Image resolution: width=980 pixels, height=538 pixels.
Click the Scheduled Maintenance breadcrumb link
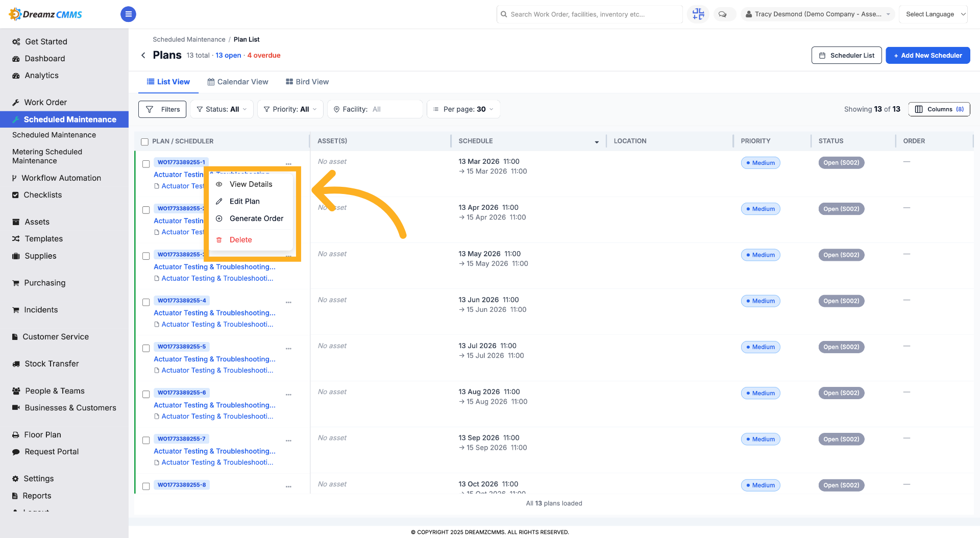pyautogui.click(x=189, y=39)
